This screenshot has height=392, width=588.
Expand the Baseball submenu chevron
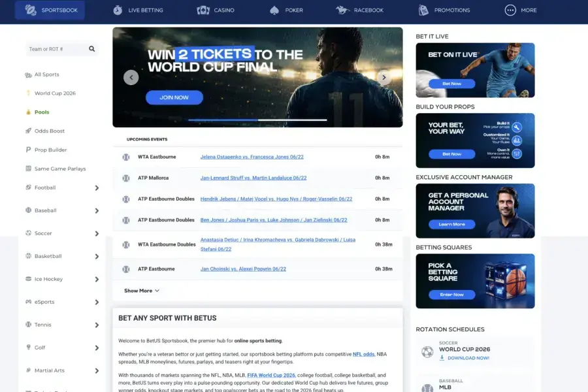click(97, 211)
